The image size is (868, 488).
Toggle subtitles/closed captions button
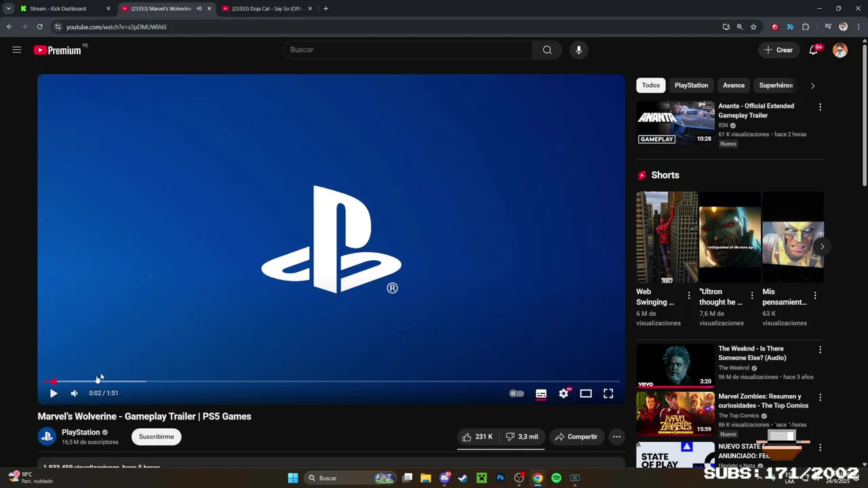pyautogui.click(x=541, y=393)
